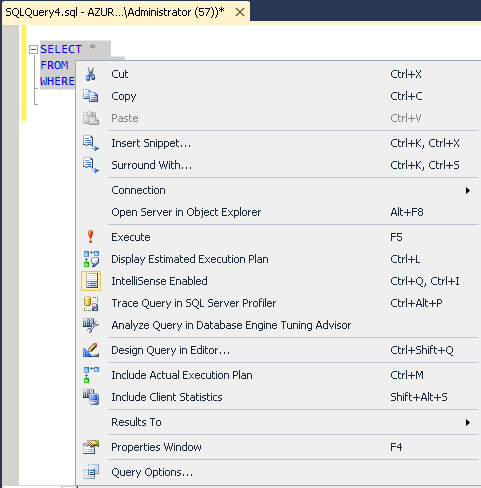Open Properties Window from the menu
481x488 pixels.
[278, 447]
